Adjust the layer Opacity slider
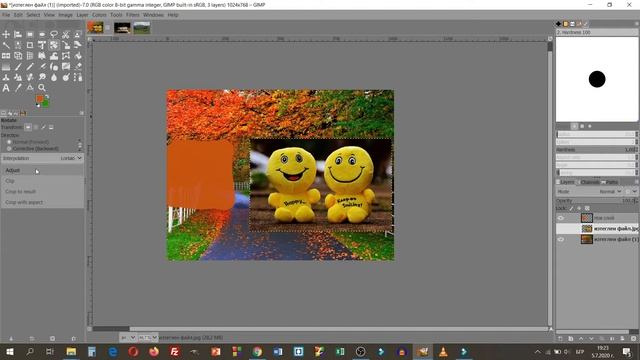 (x=596, y=200)
